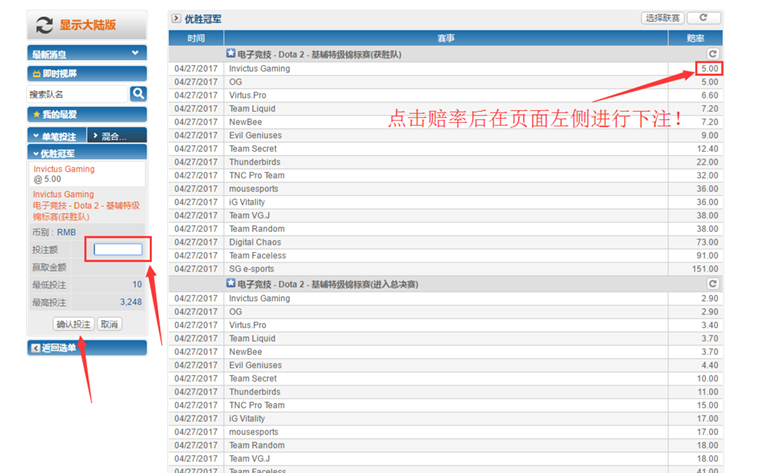This screenshot has height=473, width=757.
Task: Click the 搜索队名 team search field
Action: click(x=77, y=94)
